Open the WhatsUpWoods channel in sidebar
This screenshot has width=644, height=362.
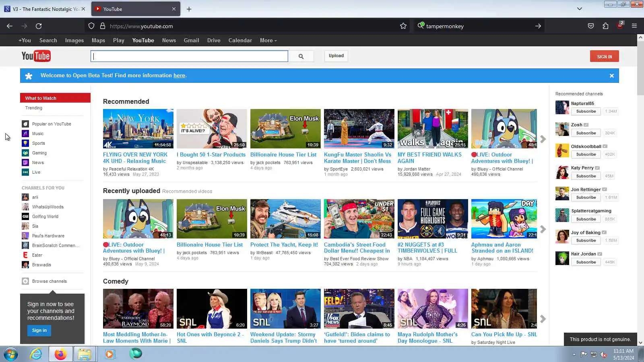point(48,207)
